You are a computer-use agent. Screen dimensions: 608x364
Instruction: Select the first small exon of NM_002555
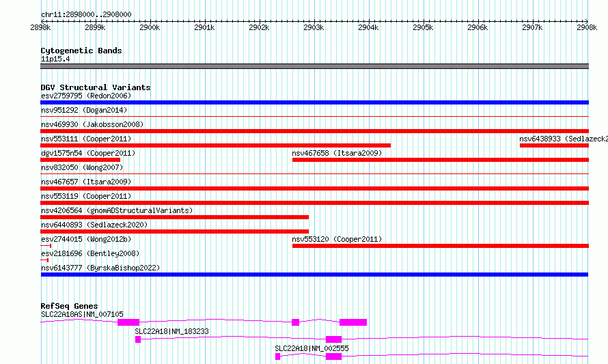[277, 356]
